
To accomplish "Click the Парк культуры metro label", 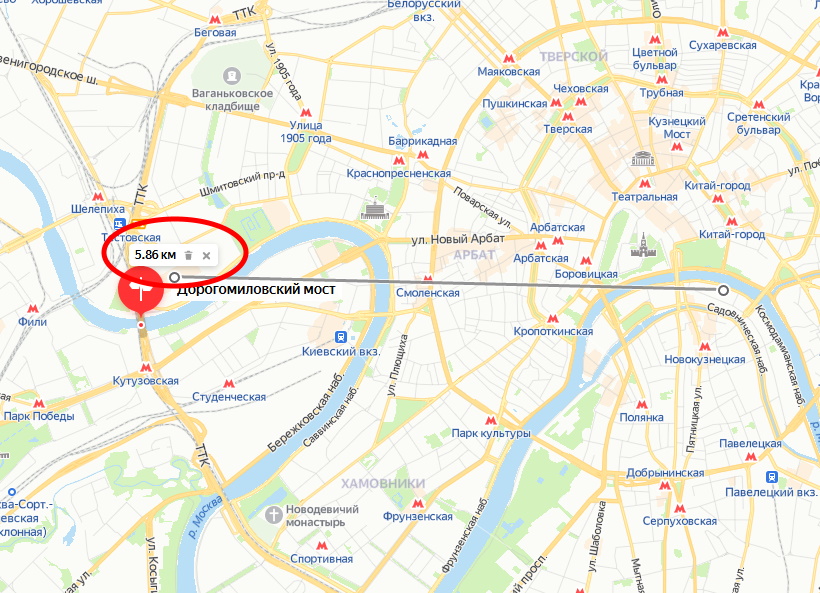I will click(x=491, y=433).
